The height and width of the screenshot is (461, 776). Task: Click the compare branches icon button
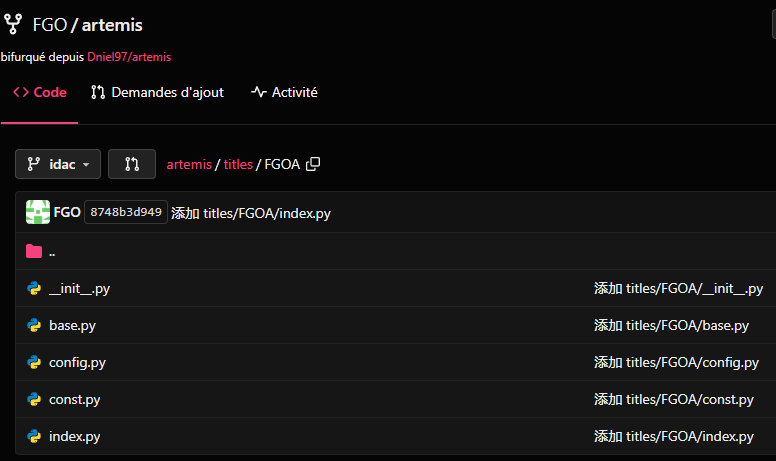pos(131,164)
